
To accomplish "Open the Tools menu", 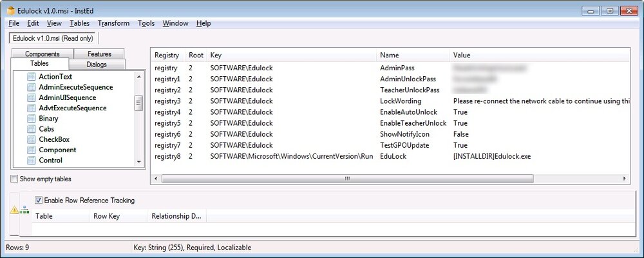I will (x=146, y=23).
